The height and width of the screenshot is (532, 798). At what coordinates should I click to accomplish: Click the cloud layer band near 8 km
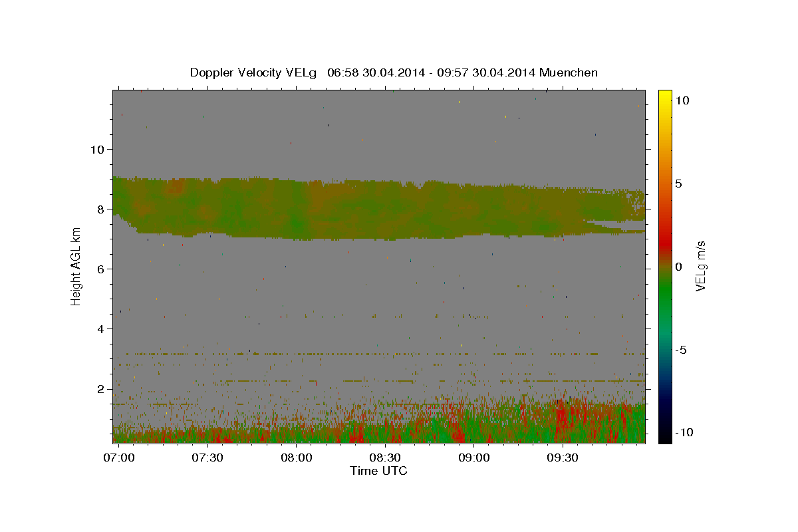(x=378, y=209)
